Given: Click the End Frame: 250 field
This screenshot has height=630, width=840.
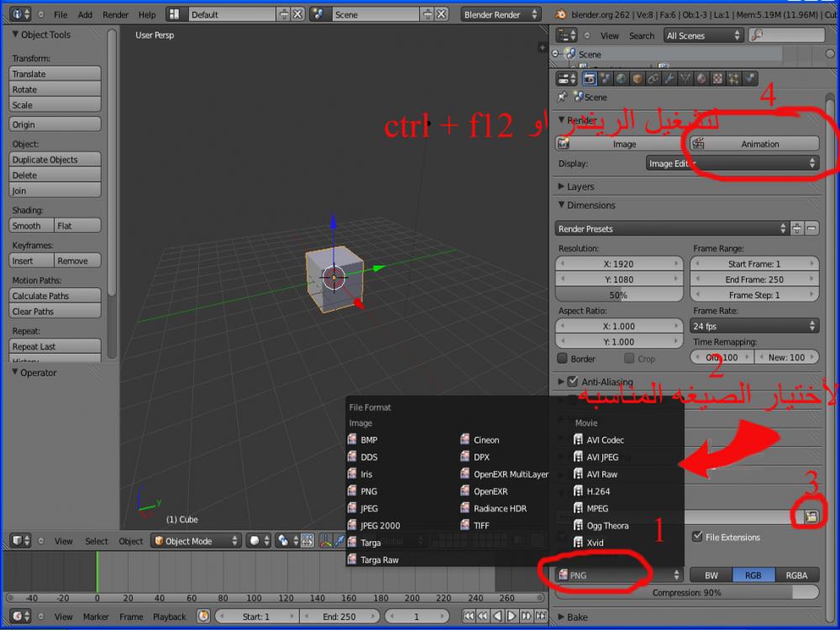Looking at the screenshot, I should tap(754, 279).
